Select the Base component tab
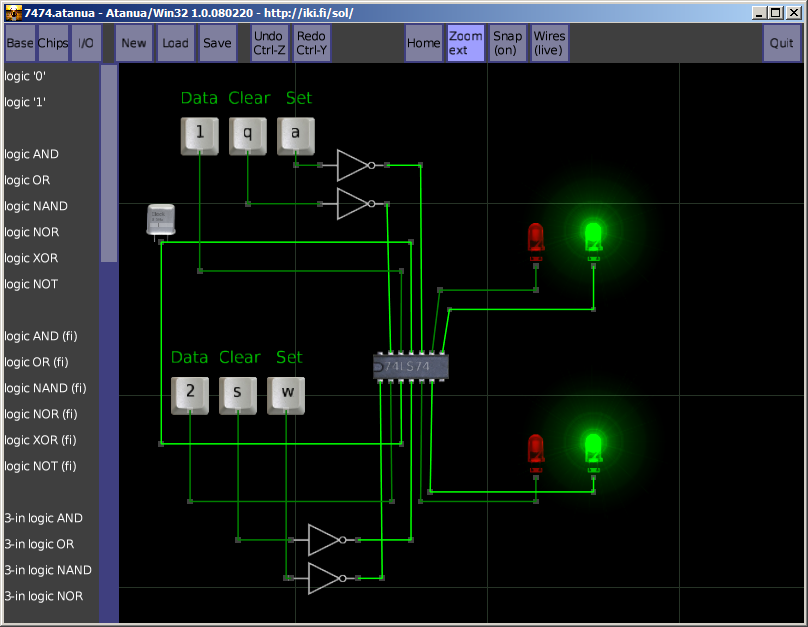Image resolution: width=808 pixels, height=627 pixels. (x=20, y=43)
